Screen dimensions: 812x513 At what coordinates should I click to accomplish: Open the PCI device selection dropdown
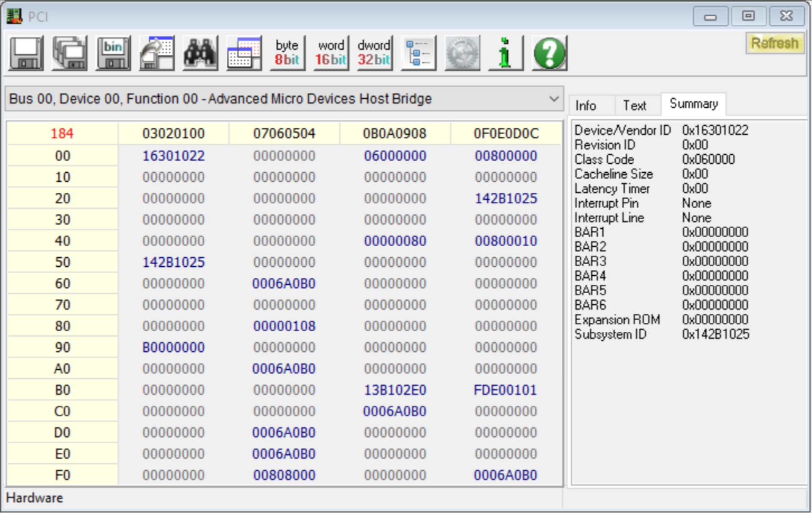(553, 98)
